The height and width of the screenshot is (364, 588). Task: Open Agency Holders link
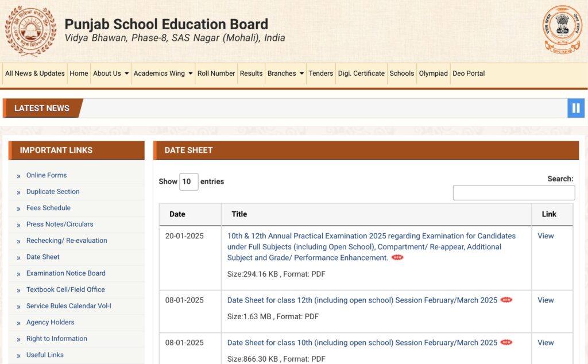(x=51, y=323)
